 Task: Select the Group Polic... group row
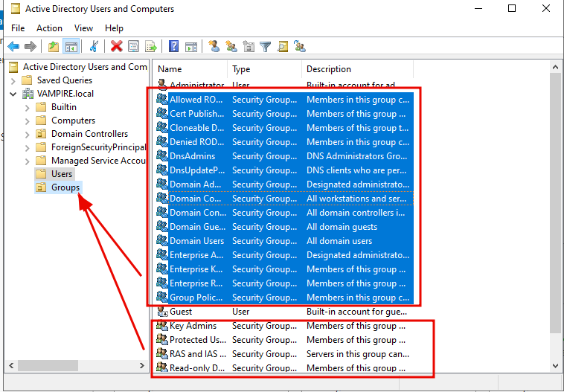285,298
